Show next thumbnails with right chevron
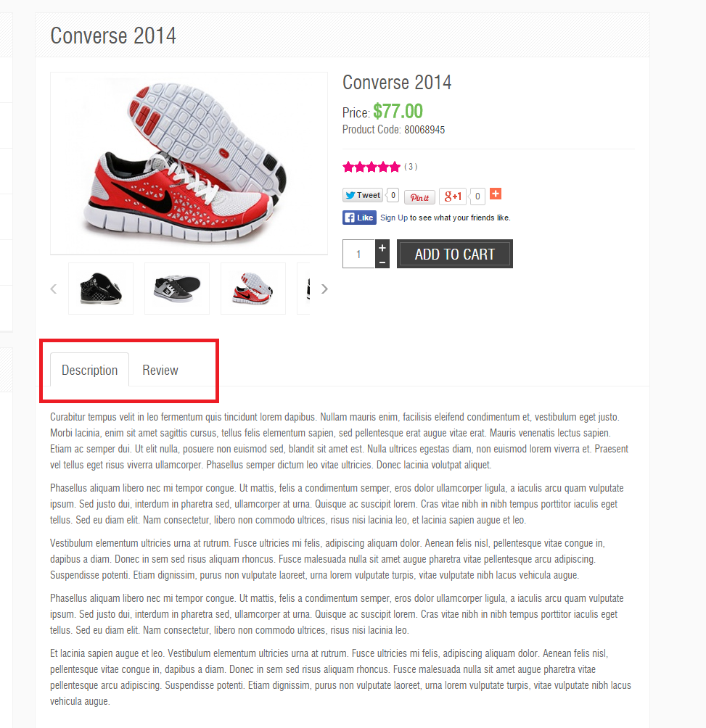Viewport: 706px width, 728px height. tap(324, 289)
